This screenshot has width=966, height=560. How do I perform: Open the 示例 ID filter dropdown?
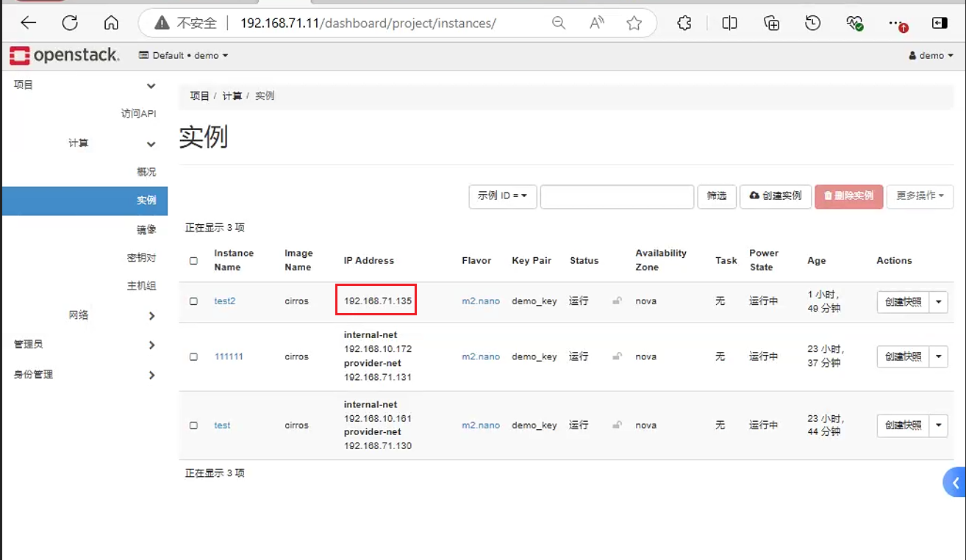[503, 196]
